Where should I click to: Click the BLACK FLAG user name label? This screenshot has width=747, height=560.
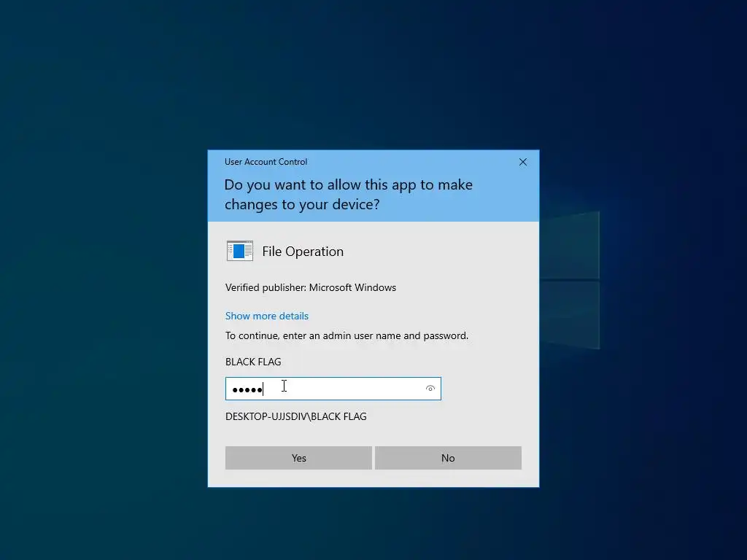[253, 362]
